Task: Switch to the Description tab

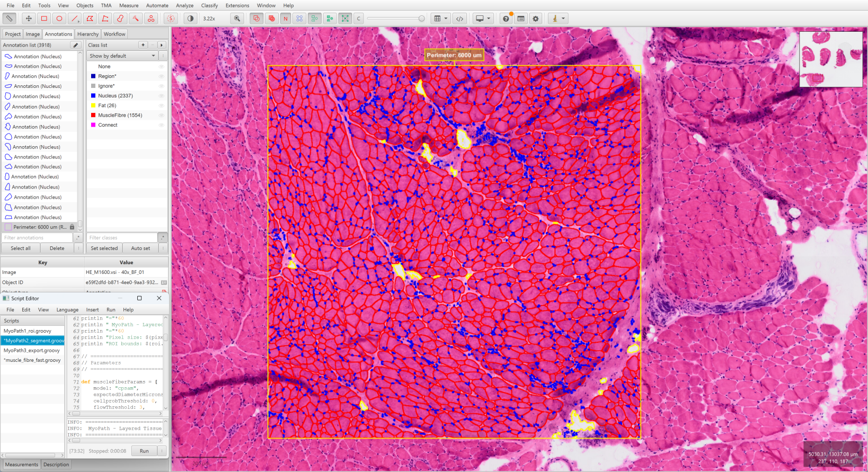Action: [x=56, y=465]
